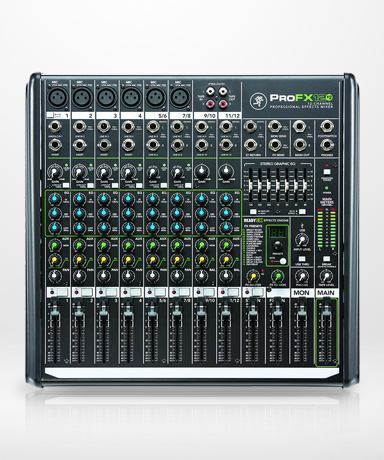Mute channel 5/6
The image size is (384, 460).
coord(160,293)
